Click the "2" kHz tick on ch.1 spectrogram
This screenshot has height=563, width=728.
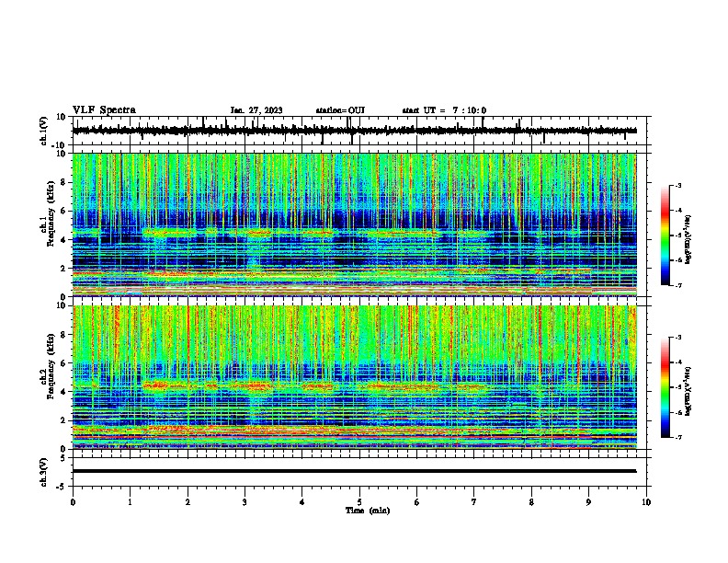(x=64, y=269)
